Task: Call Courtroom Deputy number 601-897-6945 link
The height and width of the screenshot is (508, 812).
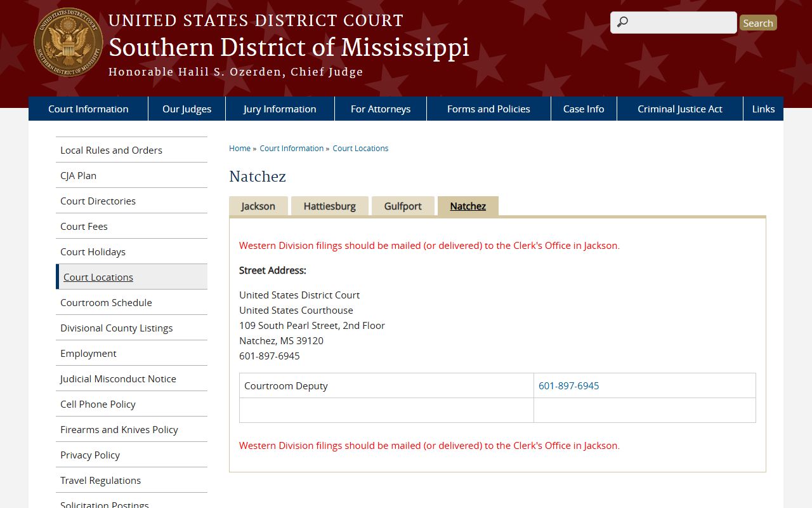Action: click(x=569, y=385)
